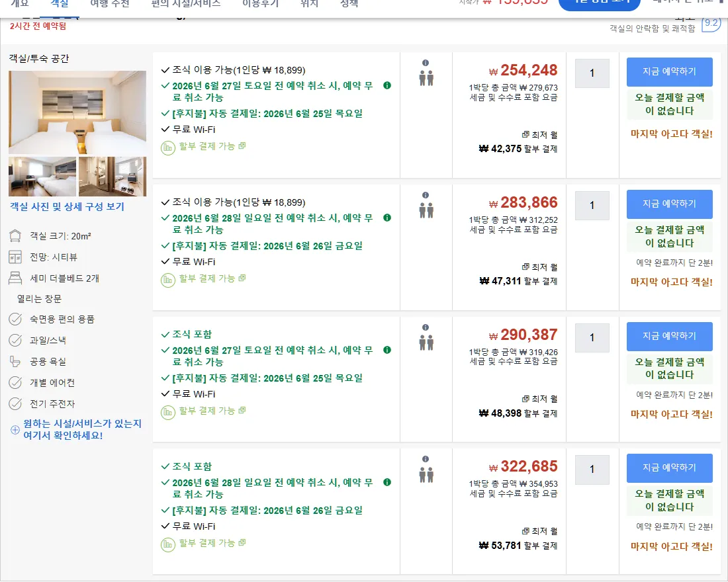The height and width of the screenshot is (582, 728).
Task: Click the round installment icon in the ₩322,685 row
Action: tap(167, 544)
